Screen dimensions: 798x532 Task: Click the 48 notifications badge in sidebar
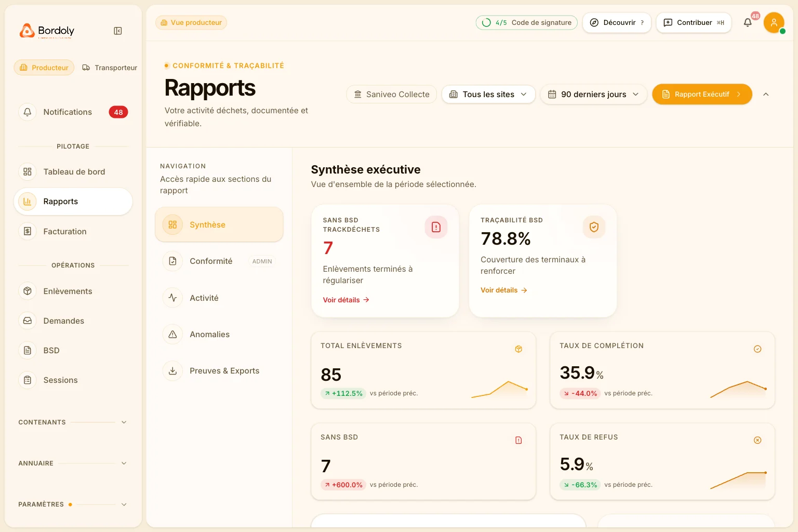[118, 112]
